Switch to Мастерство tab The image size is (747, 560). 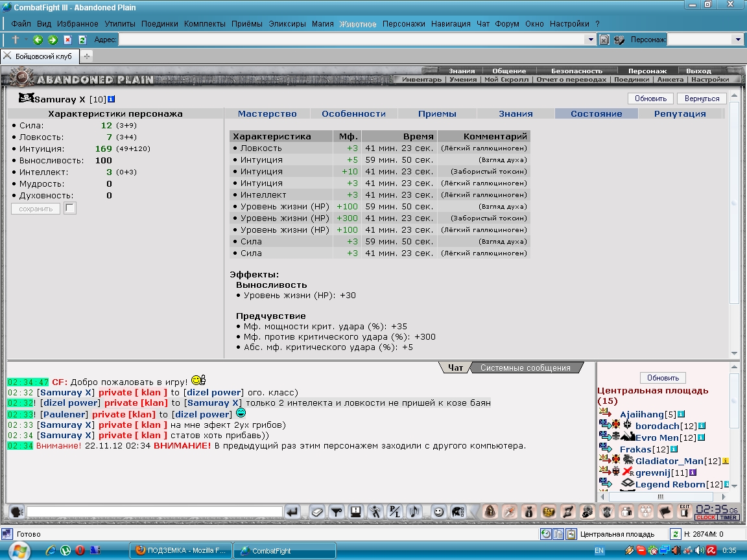267,114
